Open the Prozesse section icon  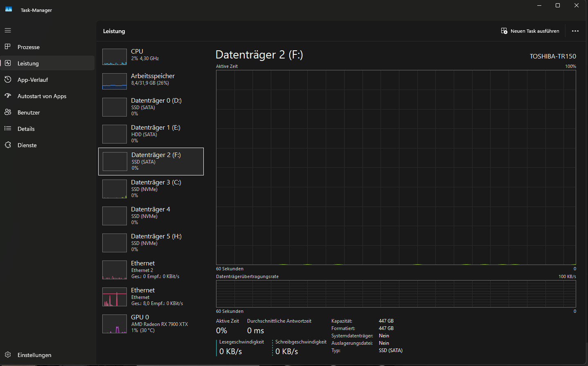coord(7,47)
